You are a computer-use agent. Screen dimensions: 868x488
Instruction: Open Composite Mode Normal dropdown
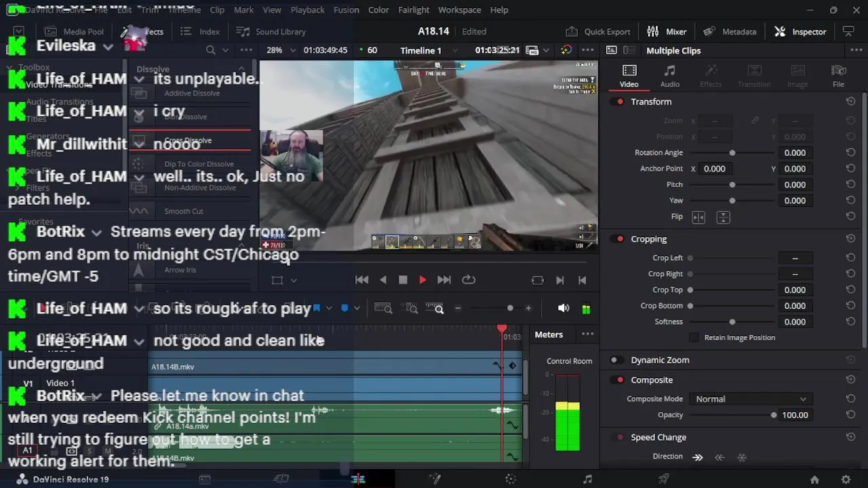pos(751,399)
